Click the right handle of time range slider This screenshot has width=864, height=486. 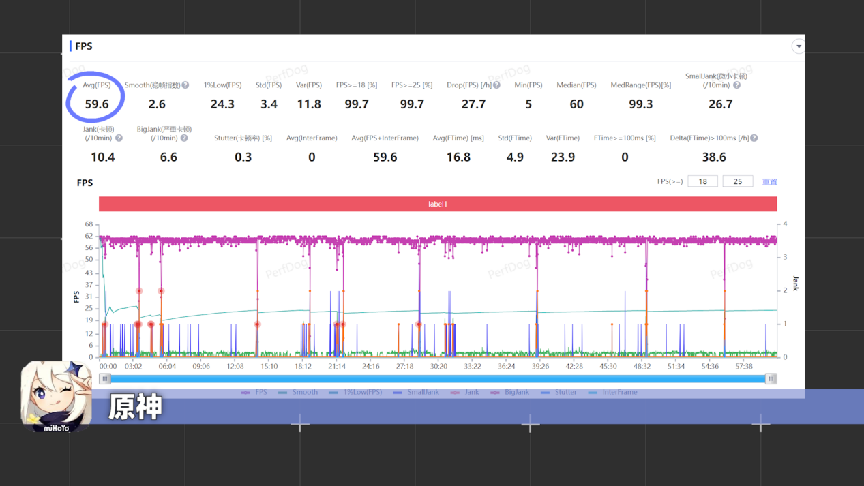coord(771,378)
